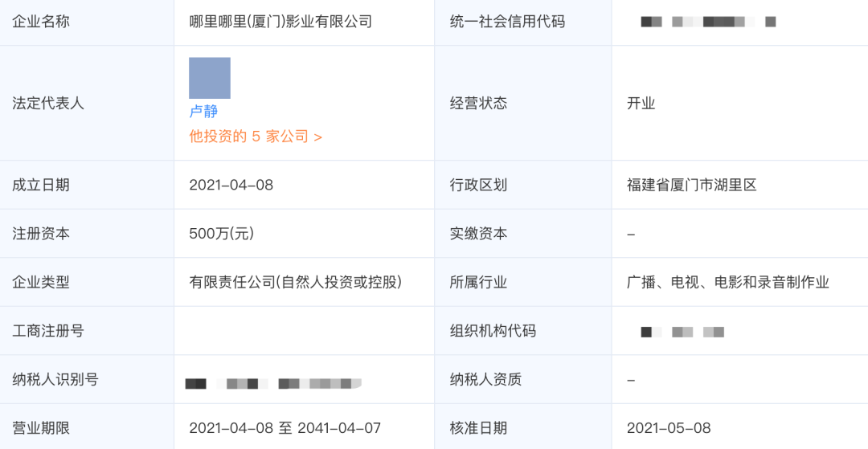Select the 开业 business status value
This screenshot has height=449, width=868.
pyautogui.click(x=641, y=103)
